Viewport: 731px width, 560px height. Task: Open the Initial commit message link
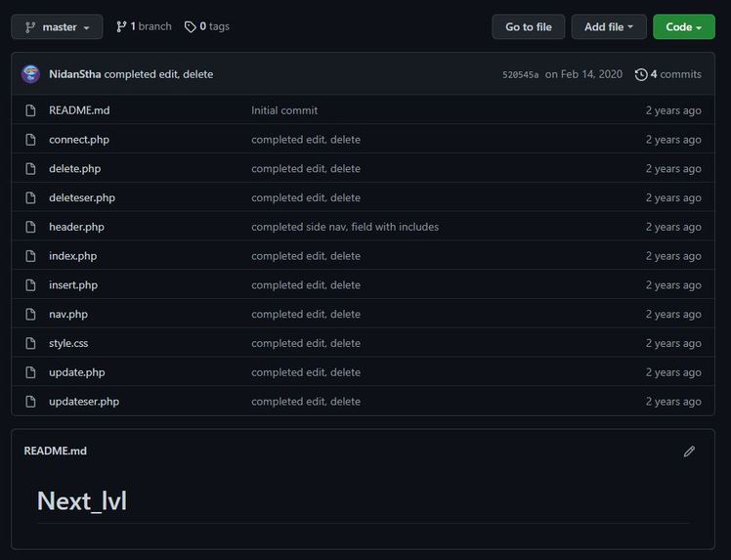[284, 110]
